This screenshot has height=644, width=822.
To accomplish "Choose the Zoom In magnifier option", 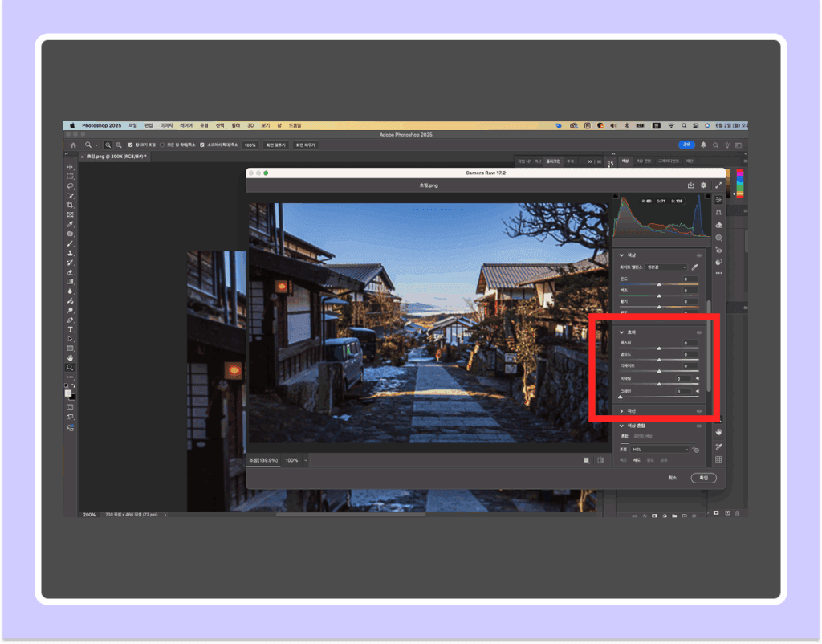I will 108,145.
